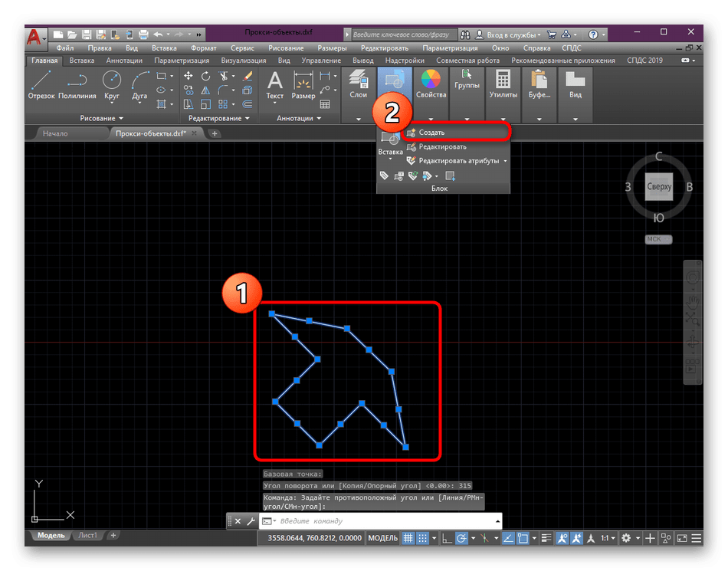Click the Offset tool icon
Image resolution: width=728 pixels, height=571 pixels.
pos(248,104)
